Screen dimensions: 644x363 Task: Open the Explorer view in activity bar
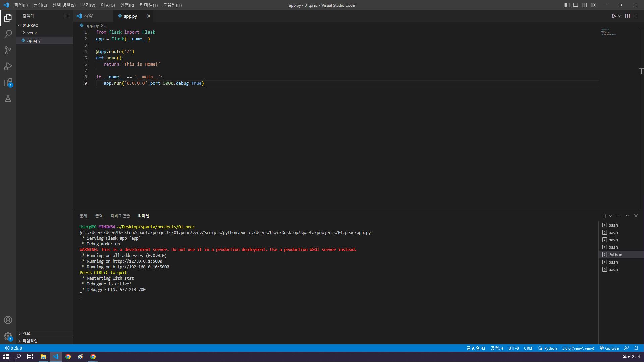point(8,18)
